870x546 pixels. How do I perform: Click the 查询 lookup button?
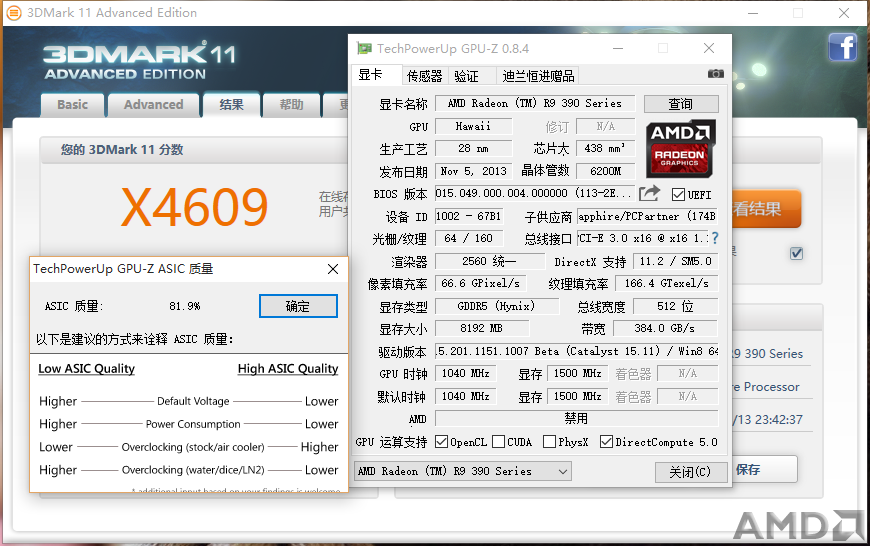(681, 104)
